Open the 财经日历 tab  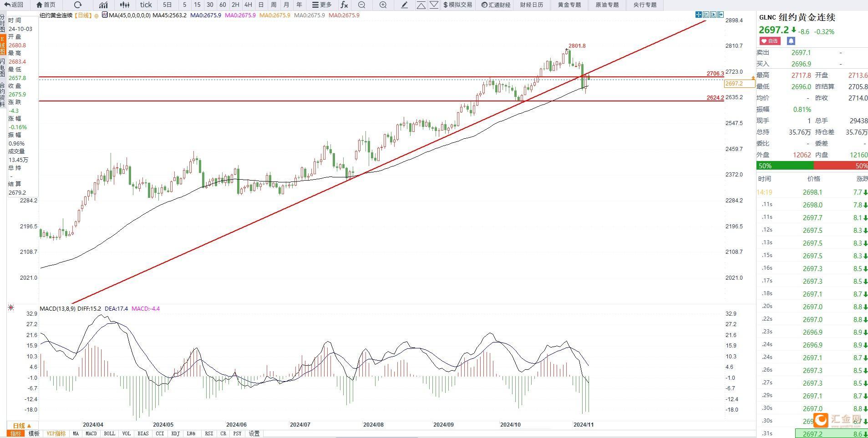532,5
